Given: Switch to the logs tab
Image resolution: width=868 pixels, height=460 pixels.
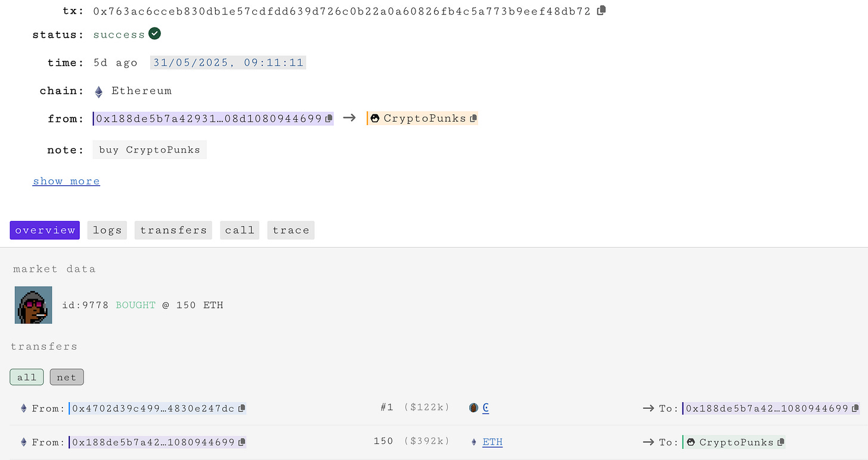Looking at the screenshot, I should [107, 230].
